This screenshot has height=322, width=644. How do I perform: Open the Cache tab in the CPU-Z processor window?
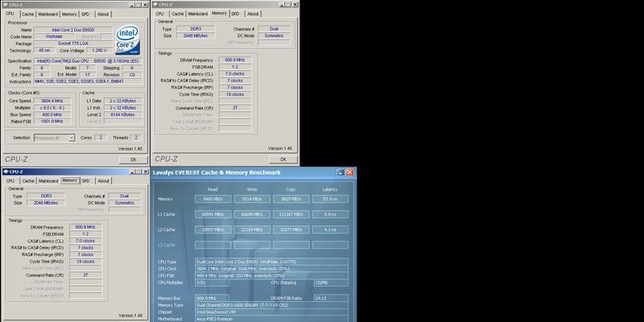[x=28, y=14]
